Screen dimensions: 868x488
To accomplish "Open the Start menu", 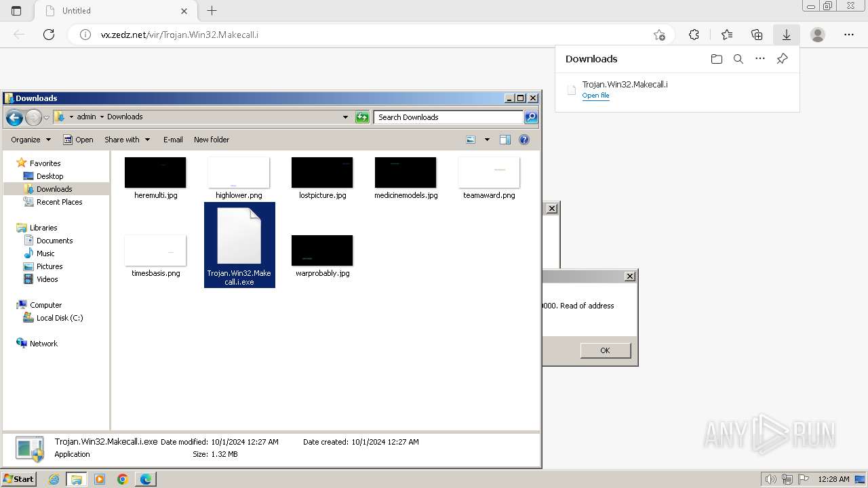I will click(18, 479).
